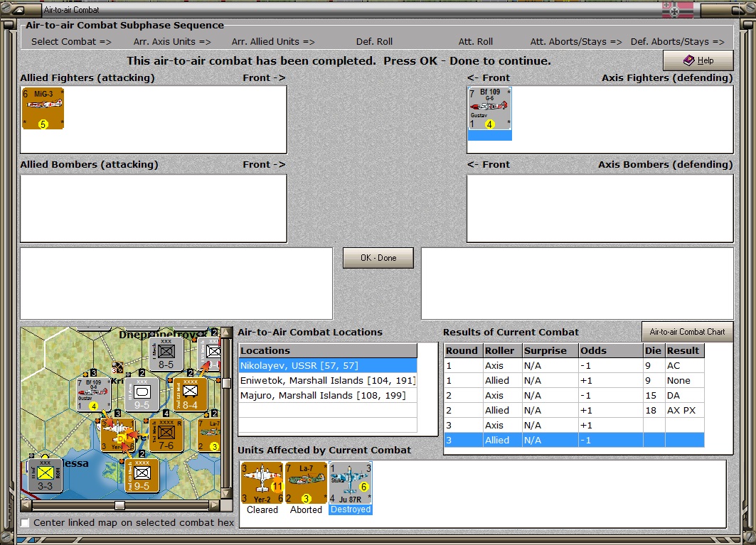The height and width of the screenshot is (545, 756).
Task: Click the AX PX result cell
Action: 685,410
